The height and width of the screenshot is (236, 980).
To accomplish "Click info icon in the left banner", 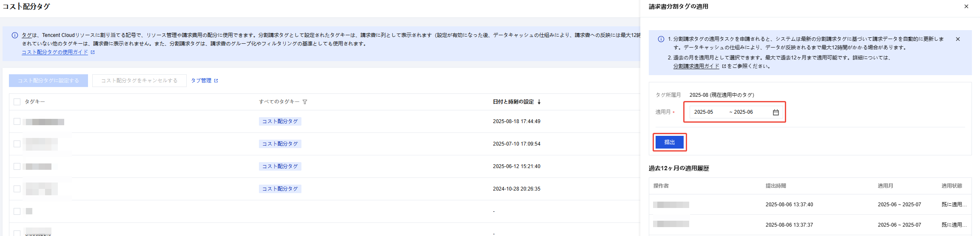I will click(x=15, y=35).
